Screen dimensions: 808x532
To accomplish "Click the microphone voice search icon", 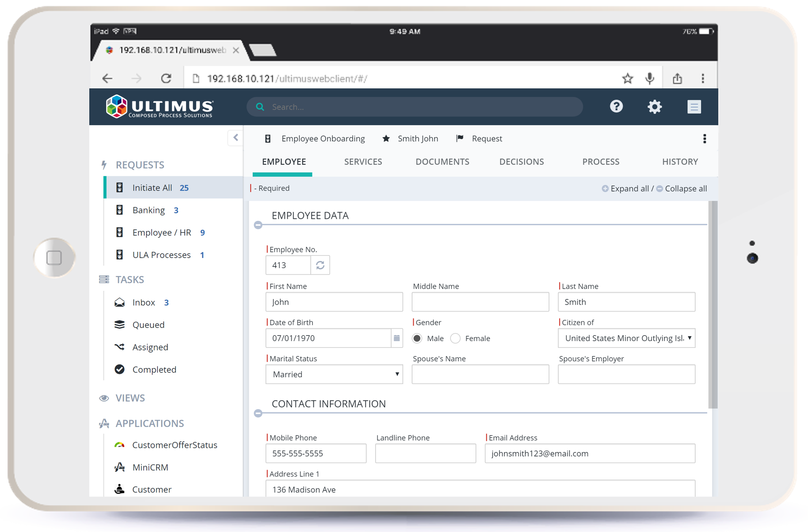I will pos(650,79).
